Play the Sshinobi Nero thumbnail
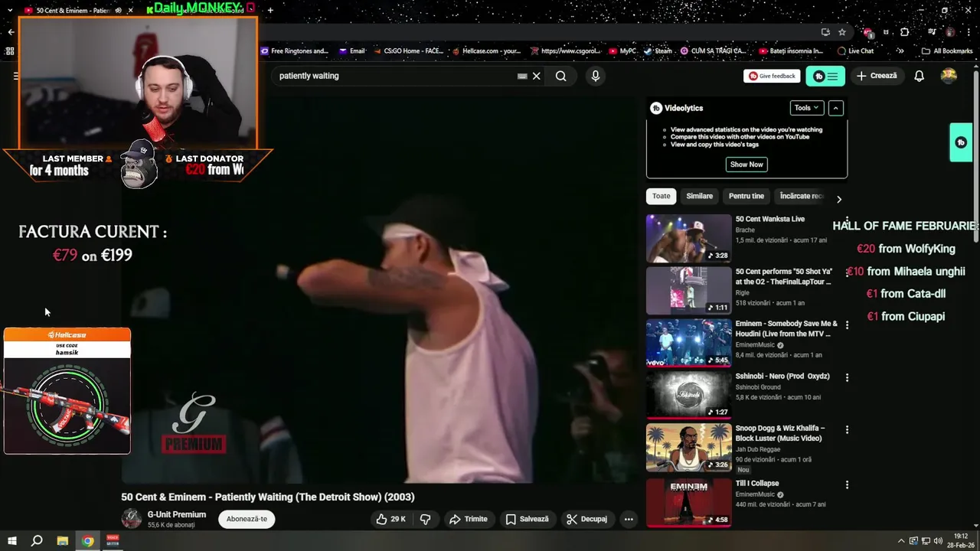 [688, 395]
